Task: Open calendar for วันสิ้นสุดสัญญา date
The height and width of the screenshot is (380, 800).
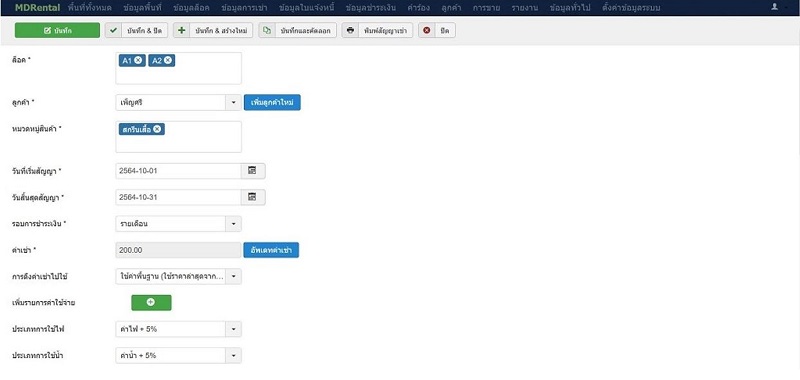Action: click(253, 197)
